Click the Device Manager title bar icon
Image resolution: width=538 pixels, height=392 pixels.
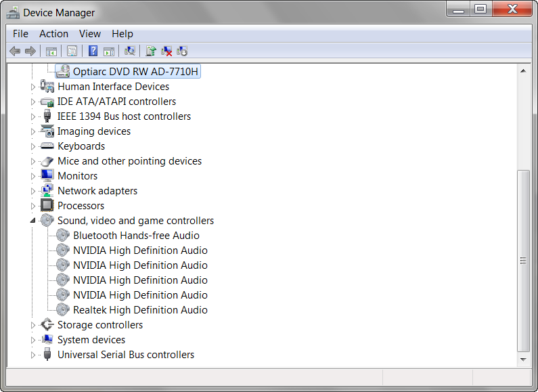[x=13, y=13]
